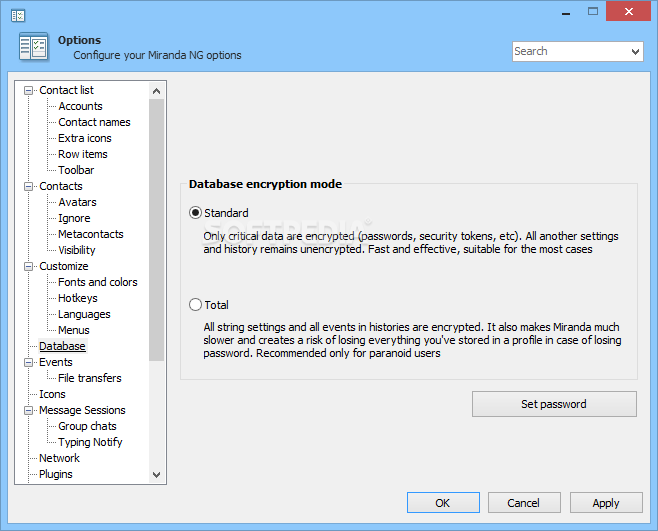This screenshot has height=531, width=658.
Task: Open the Accounts options page
Action: tap(80, 106)
